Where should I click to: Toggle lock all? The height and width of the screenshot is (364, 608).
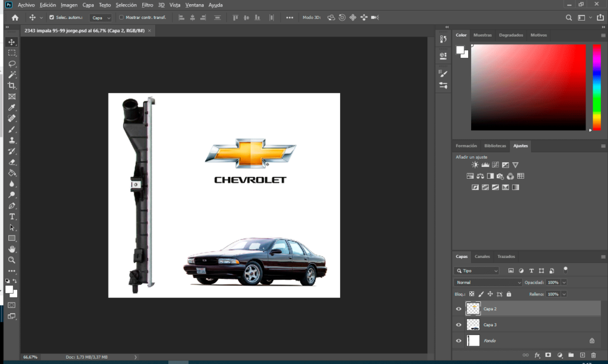pos(509,294)
